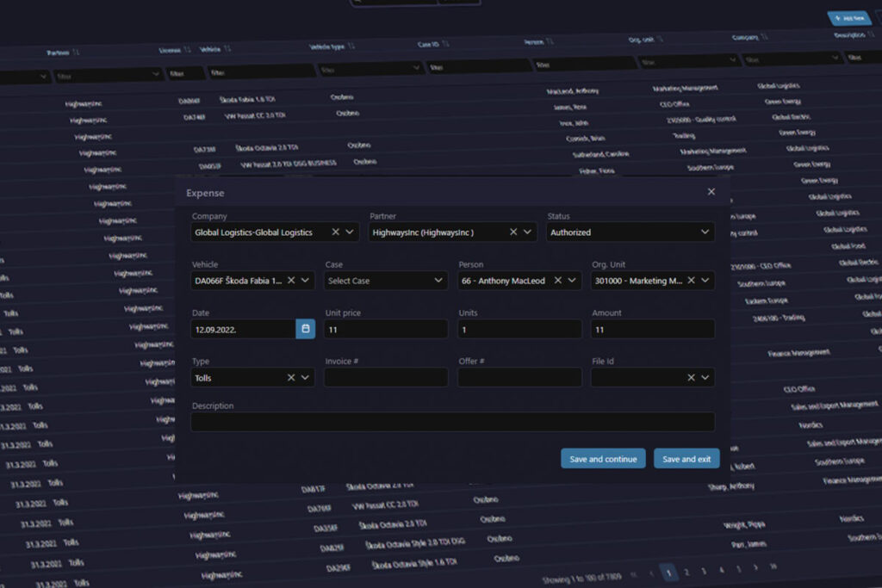The image size is (882, 588).
Task: Clear the Tolls type with its X icon
Action: [x=291, y=377]
